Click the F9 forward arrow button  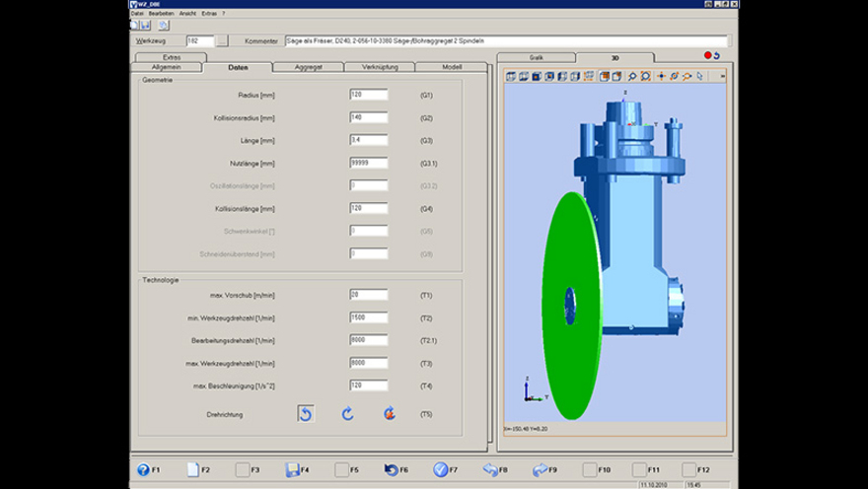[544, 469]
